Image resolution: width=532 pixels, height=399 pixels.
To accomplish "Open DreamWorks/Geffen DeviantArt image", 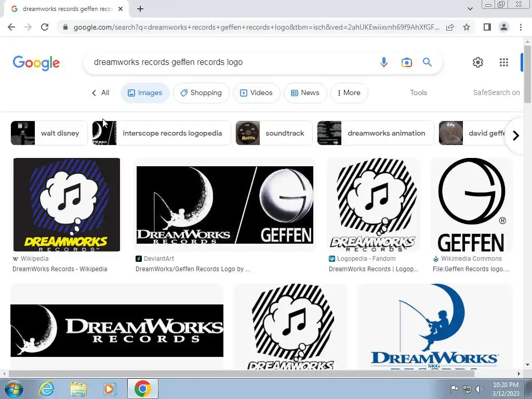I will click(x=225, y=205).
